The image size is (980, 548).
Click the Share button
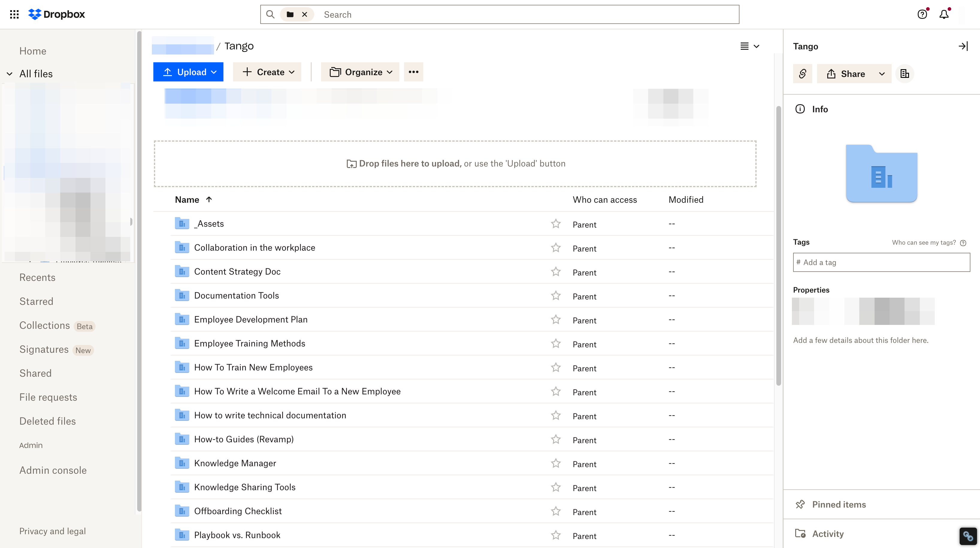(845, 74)
